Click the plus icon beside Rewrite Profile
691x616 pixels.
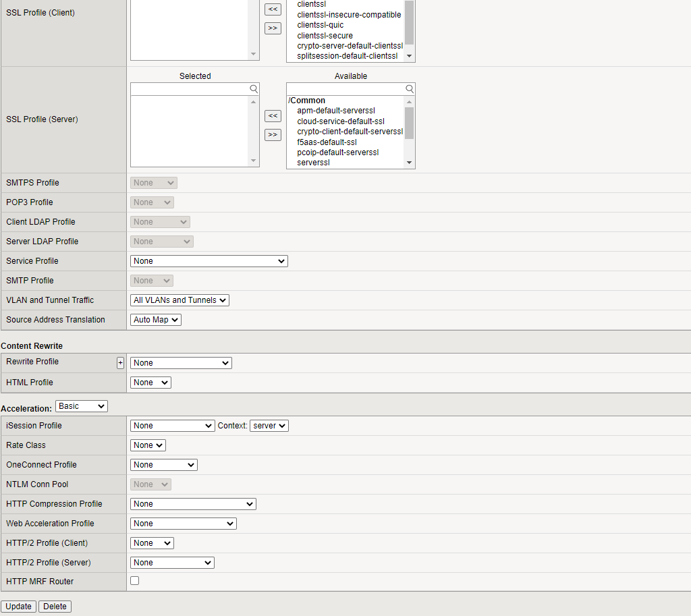point(120,363)
